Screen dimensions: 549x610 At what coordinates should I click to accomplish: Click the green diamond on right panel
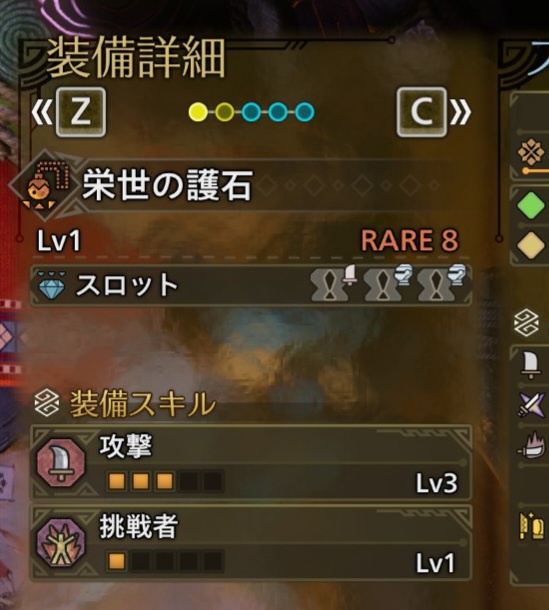531,205
